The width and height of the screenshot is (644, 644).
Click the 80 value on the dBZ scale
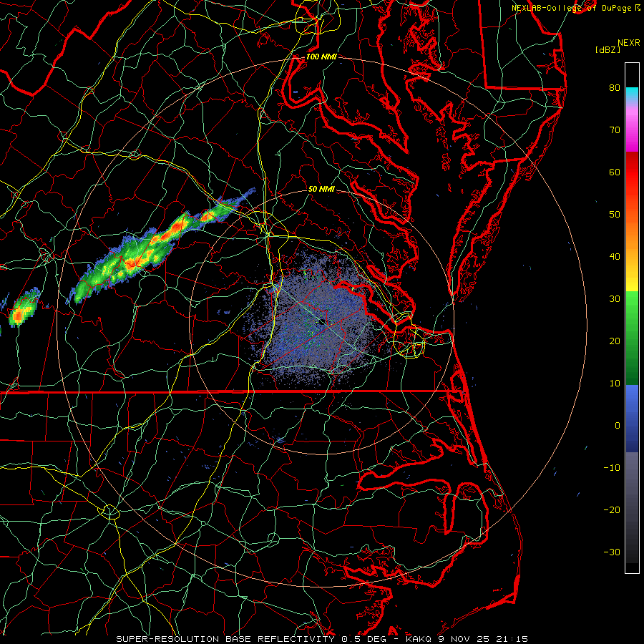(x=615, y=88)
